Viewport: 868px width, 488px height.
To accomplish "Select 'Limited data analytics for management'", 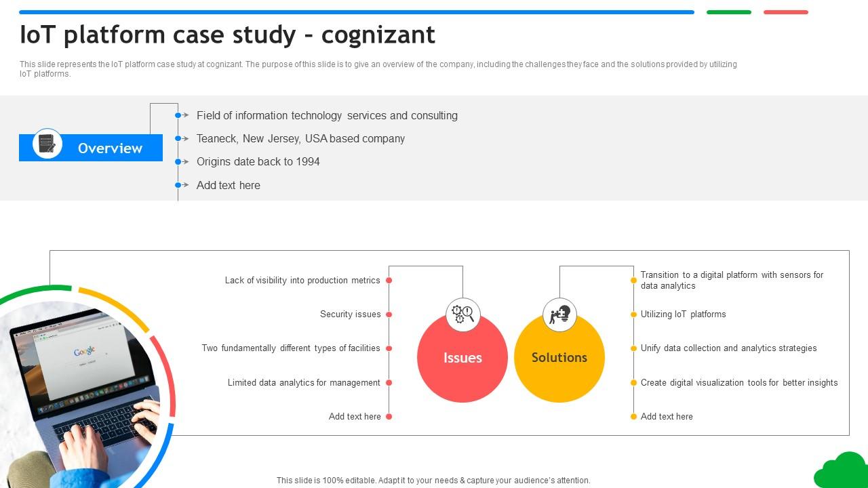I will point(304,383).
